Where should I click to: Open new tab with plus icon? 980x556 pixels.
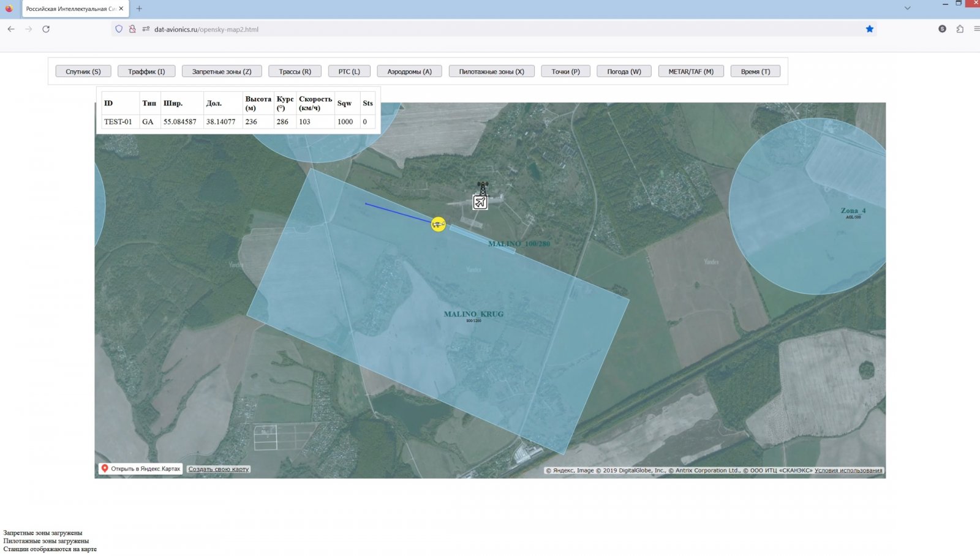click(139, 9)
